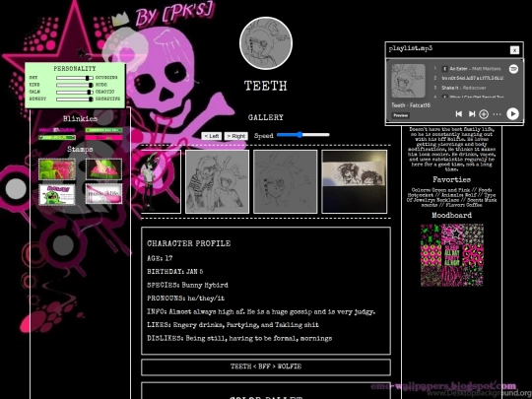Image resolution: width=532 pixels, height=399 pixels.
Task: Open the two-character sketch gallery image
Action: [217, 181]
